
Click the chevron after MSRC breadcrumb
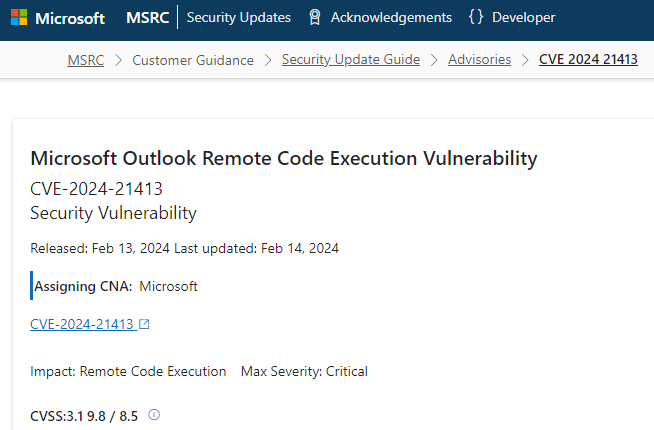tap(118, 60)
